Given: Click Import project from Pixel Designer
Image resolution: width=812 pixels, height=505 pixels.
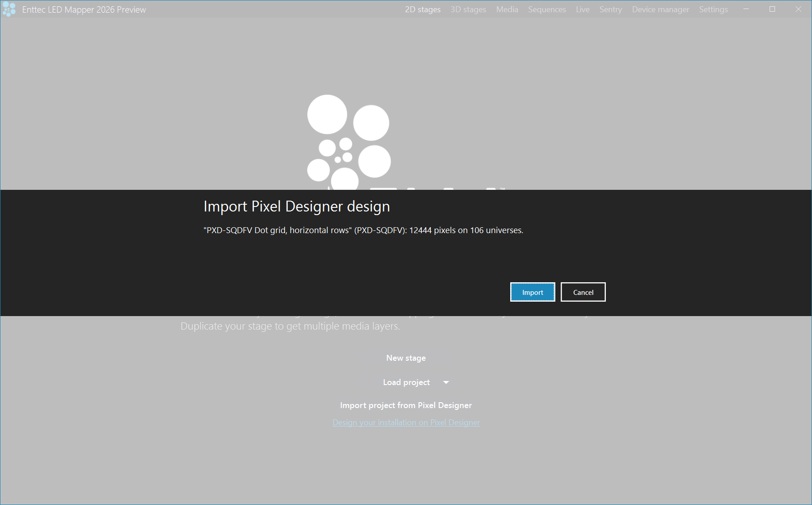Looking at the screenshot, I should (406, 405).
